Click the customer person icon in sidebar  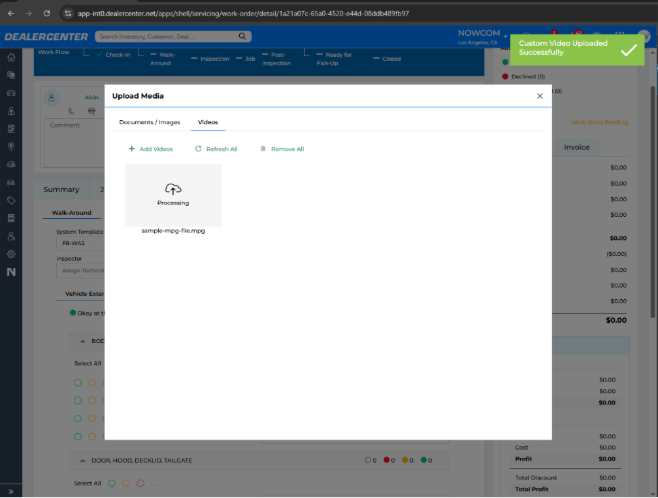click(11, 111)
